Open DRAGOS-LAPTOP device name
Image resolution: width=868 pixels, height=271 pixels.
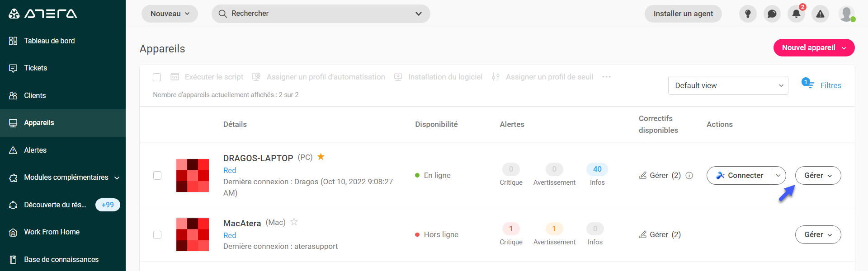(258, 158)
